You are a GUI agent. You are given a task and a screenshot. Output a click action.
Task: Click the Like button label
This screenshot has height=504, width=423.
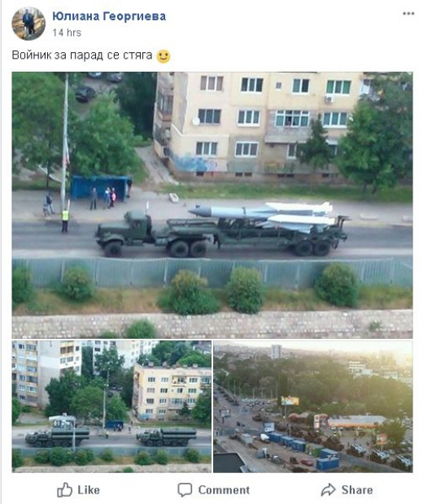click(x=89, y=490)
